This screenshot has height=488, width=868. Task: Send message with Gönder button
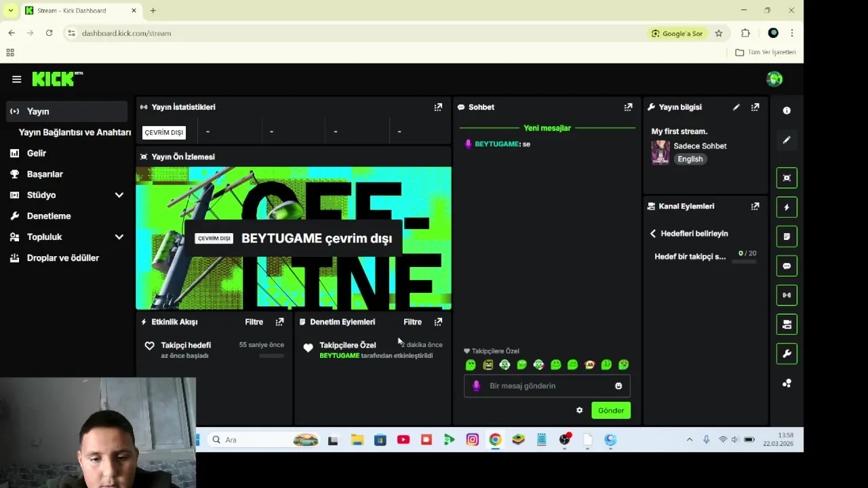click(x=611, y=410)
